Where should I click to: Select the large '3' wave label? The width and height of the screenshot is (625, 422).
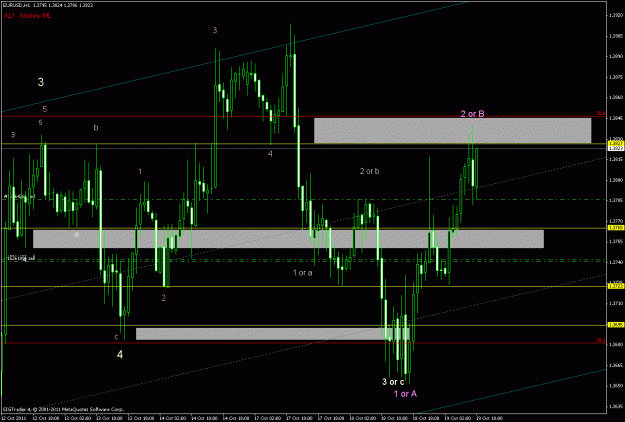click(x=41, y=82)
